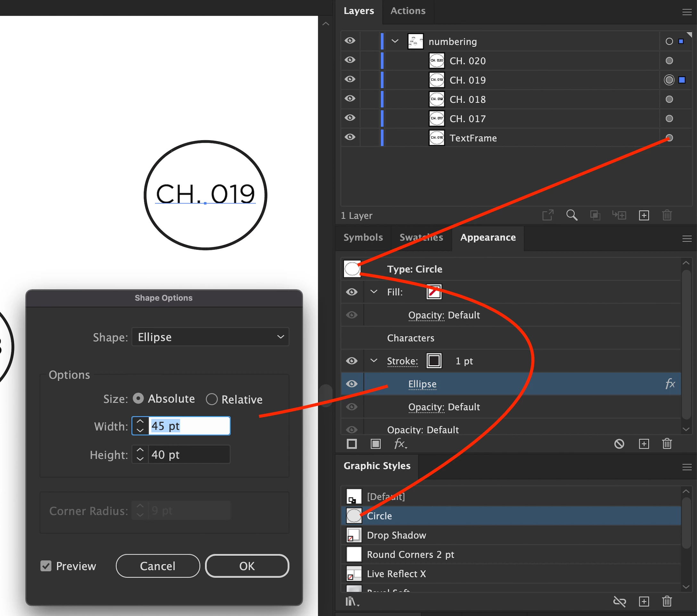
Task: Click the Cancel button in Shape Options
Action: coord(158,566)
